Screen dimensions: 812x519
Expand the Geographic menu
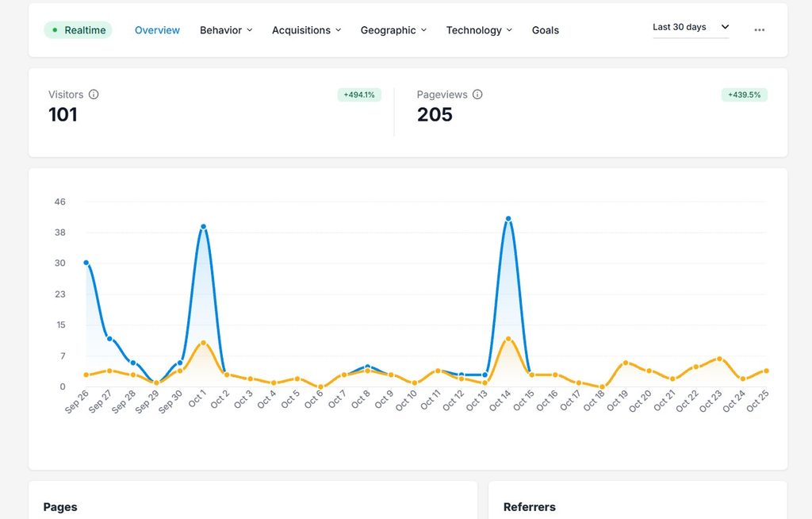[x=393, y=30]
